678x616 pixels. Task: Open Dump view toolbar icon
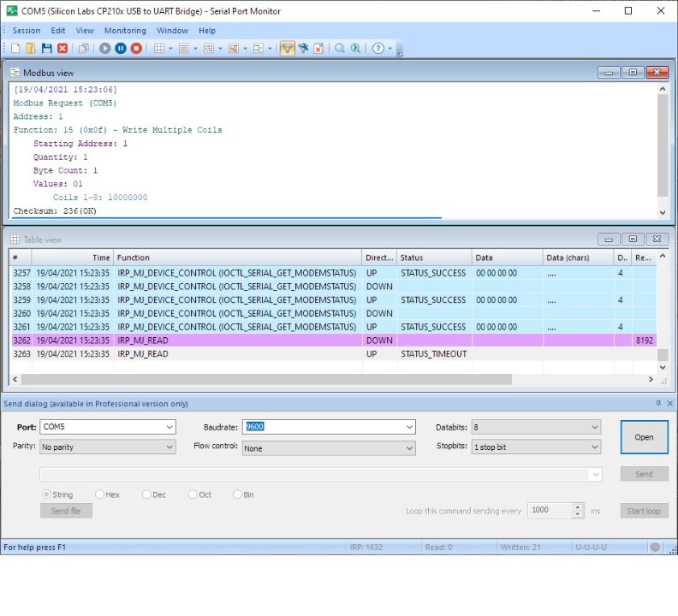point(209,49)
